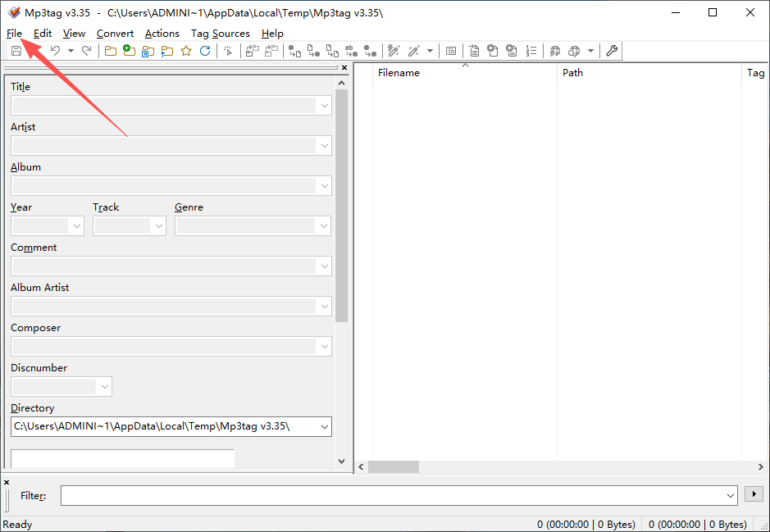
Task: Click the folder icon with blue up arrow
Action: click(167, 51)
